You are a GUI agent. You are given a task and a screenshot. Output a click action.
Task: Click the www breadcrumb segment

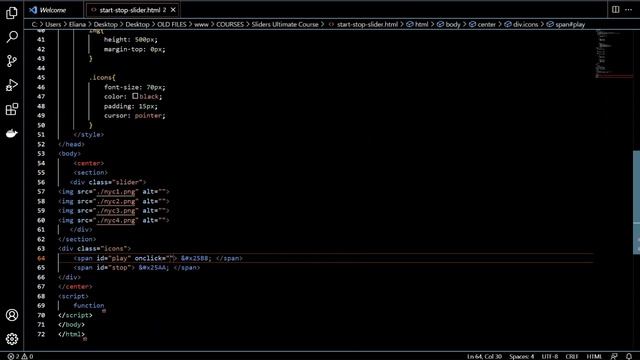(x=201, y=24)
